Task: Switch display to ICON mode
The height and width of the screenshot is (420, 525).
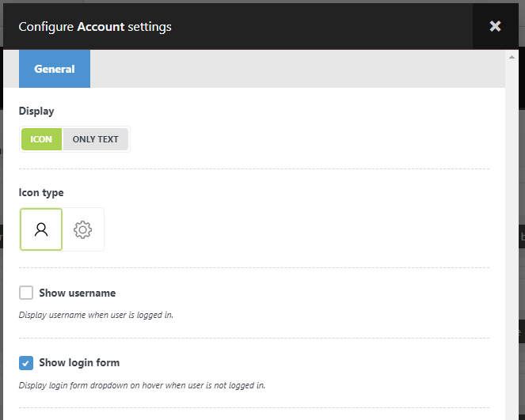Action: point(41,139)
